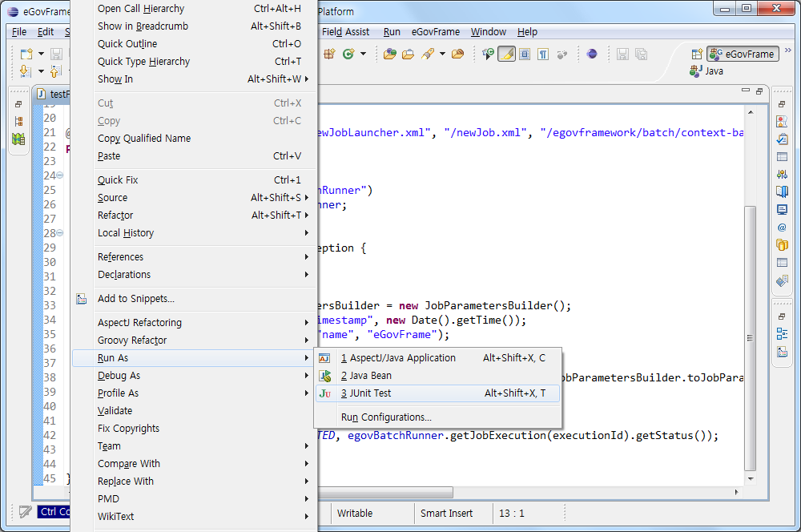
Task: Open the Search toolbar dropdown arrow
Action: pos(441,54)
